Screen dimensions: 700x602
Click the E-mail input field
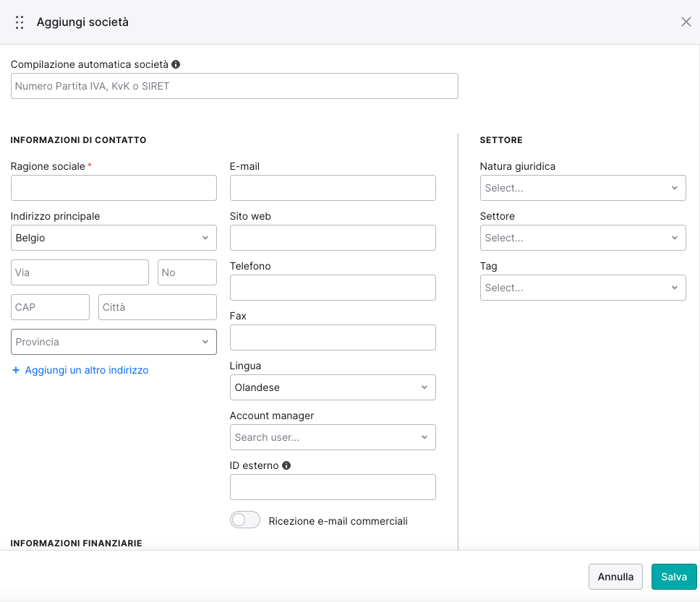(333, 188)
